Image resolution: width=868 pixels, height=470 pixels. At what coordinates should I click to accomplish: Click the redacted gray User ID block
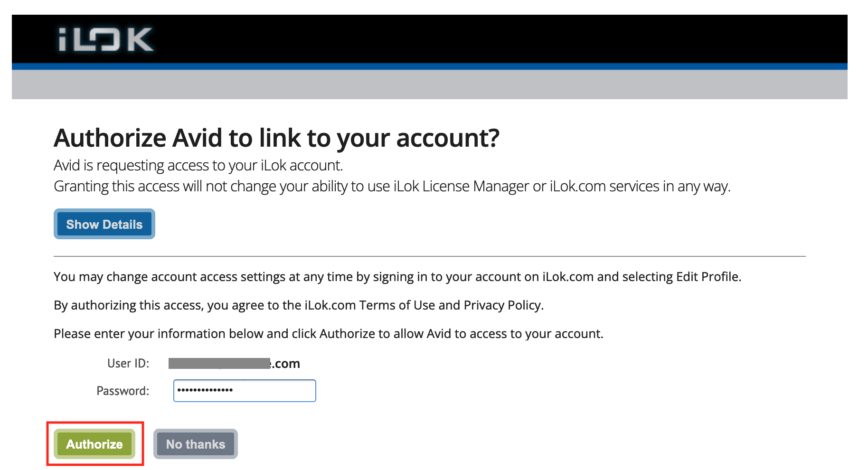[219, 364]
